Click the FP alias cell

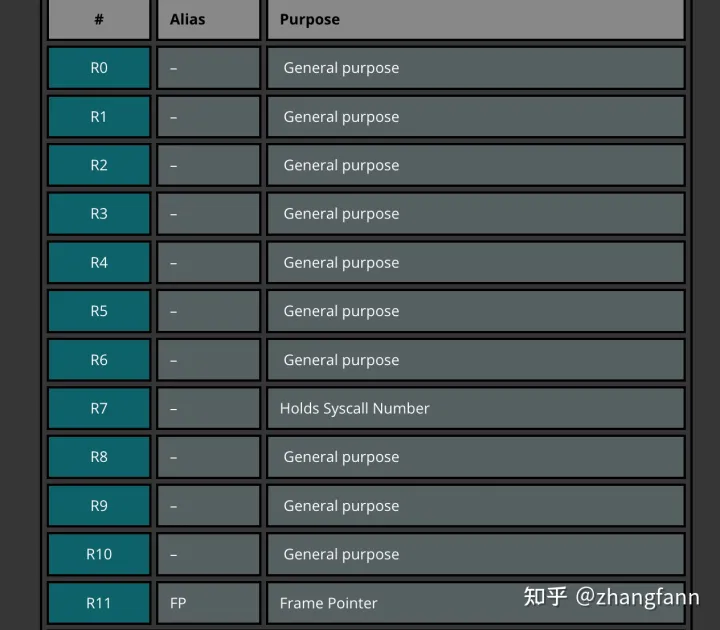pyautogui.click(x=208, y=603)
